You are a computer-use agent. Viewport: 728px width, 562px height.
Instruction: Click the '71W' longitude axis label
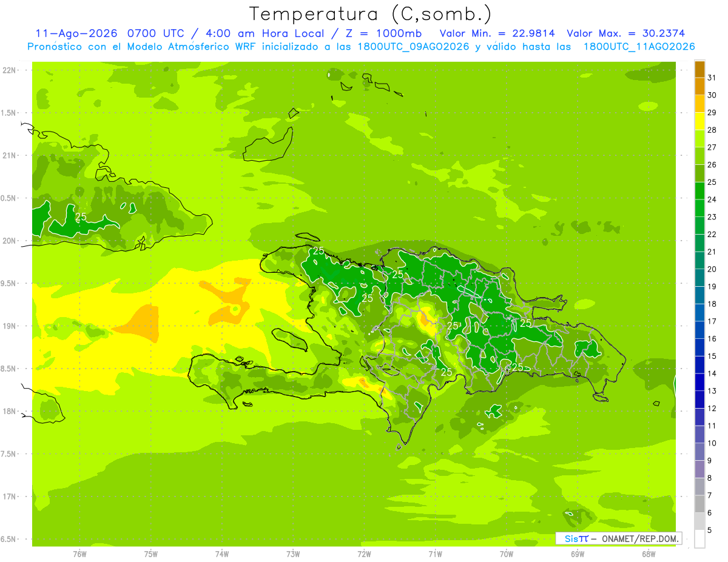[x=435, y=554]
